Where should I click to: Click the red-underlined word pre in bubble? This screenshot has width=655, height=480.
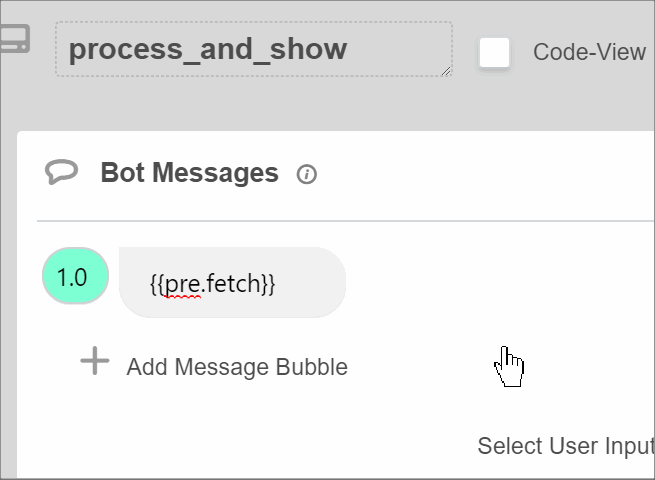pos(183,284)
